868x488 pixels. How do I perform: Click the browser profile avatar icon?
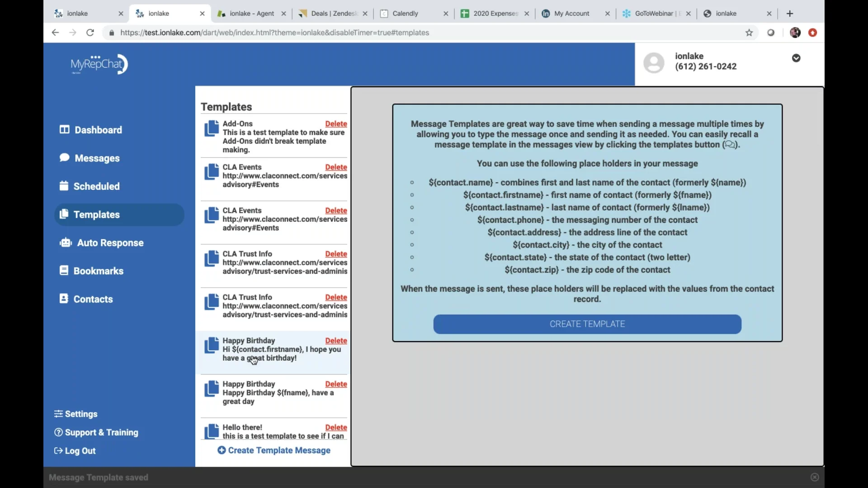tap(795, 33)
